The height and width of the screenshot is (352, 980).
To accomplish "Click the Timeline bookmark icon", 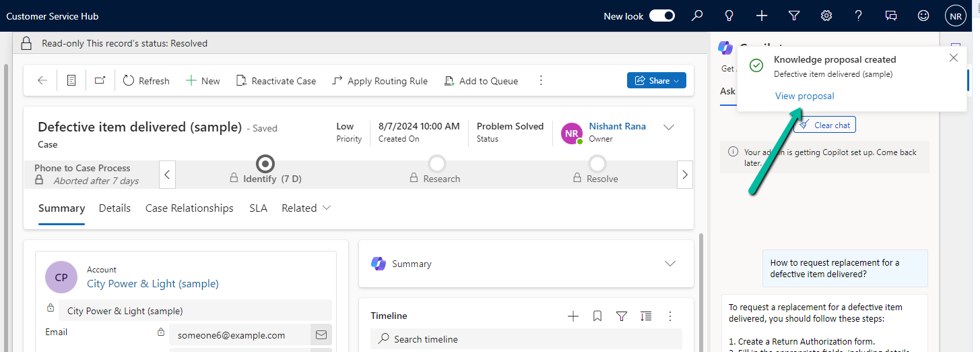I will [x=597, y=316].
